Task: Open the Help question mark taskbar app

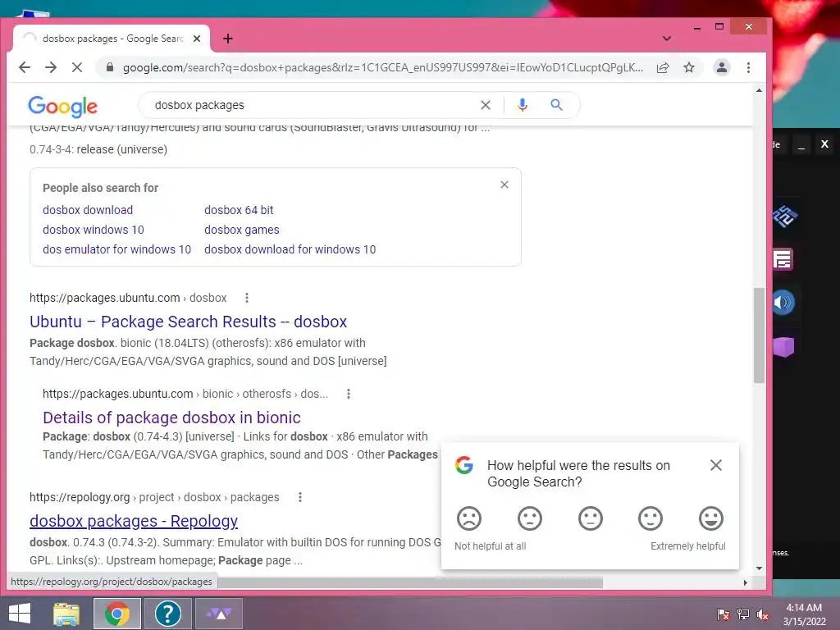Action: [x=167, y=614]
